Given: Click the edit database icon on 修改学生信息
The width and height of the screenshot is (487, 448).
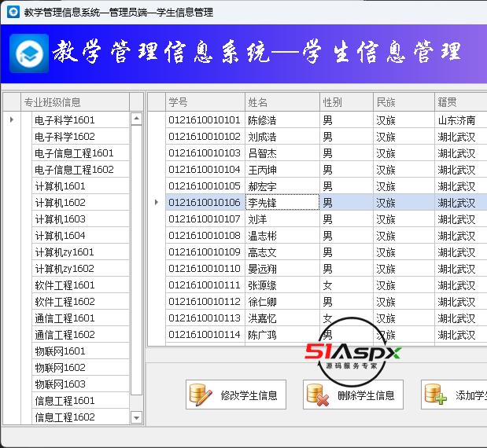Looking at the screenshot, I should (201, 395).
